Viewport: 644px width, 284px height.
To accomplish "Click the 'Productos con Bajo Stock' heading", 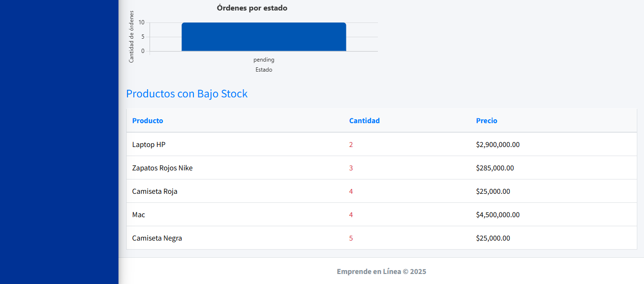I will pos(187,94).
